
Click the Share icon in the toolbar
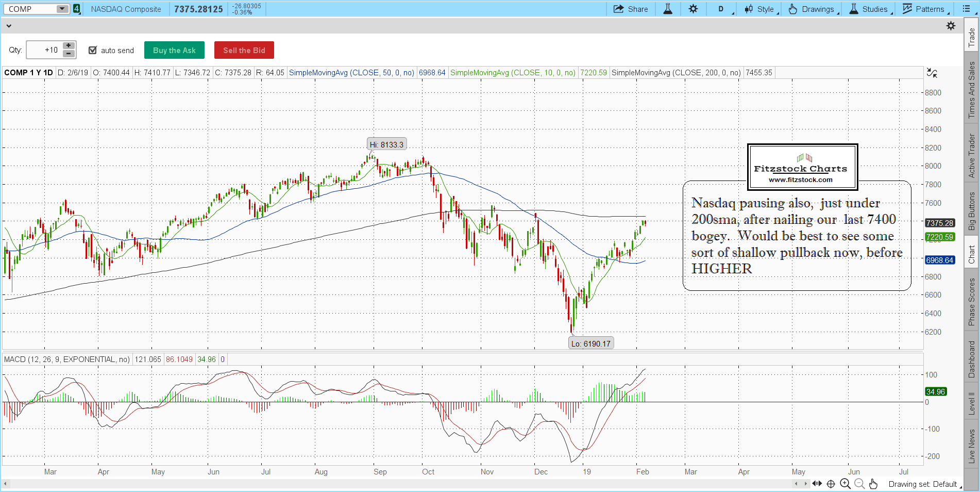click(x=619, y=9)
